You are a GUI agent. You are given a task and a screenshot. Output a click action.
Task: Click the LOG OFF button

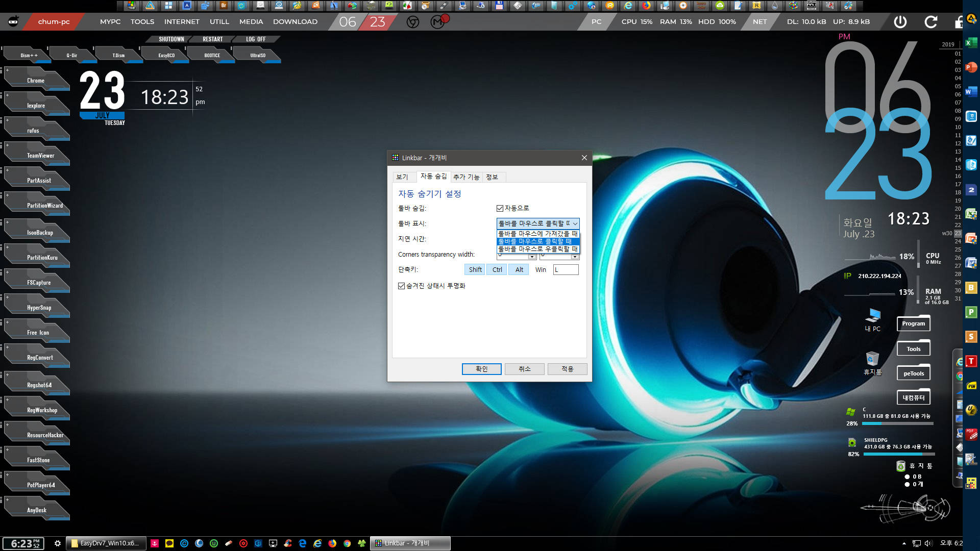click(x=256, y=39)
